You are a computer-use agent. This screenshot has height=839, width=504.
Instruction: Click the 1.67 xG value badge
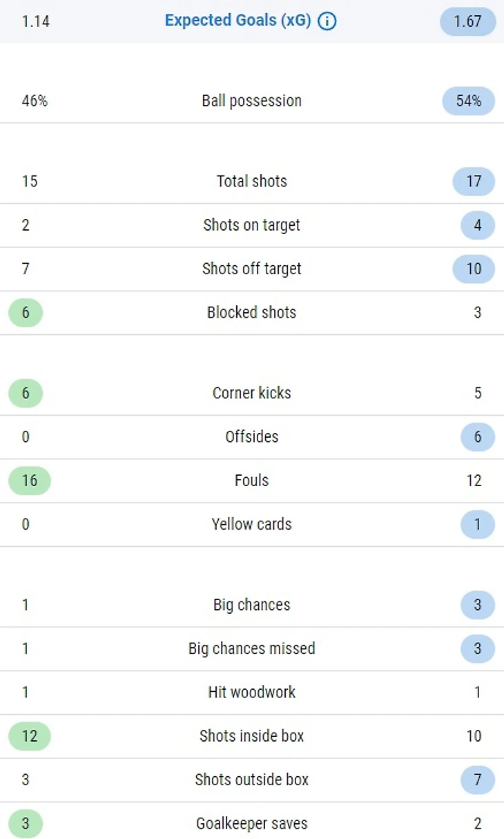click(467, 21)
